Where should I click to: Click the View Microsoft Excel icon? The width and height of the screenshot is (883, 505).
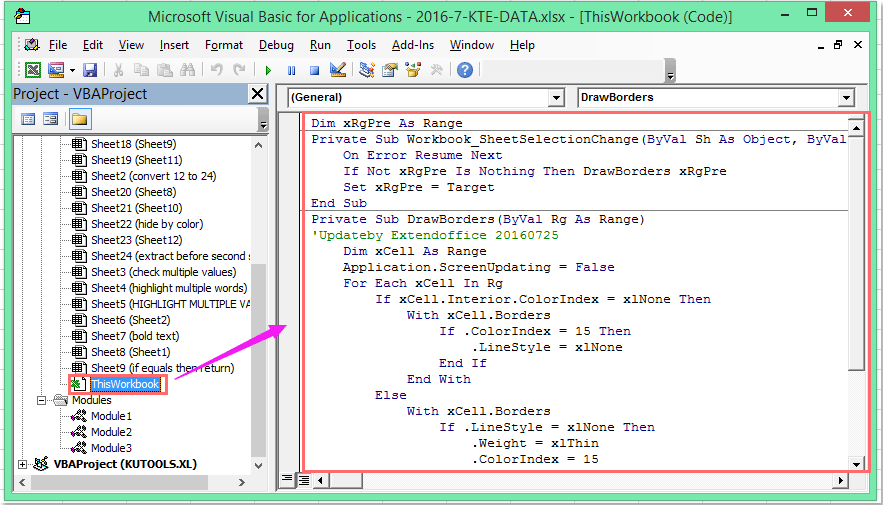[33, 70]
